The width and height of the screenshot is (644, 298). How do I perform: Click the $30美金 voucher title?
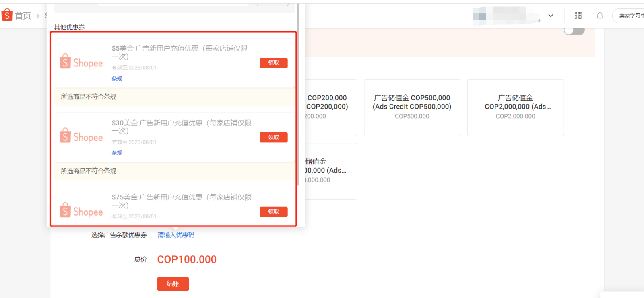(x=182, y=127)
